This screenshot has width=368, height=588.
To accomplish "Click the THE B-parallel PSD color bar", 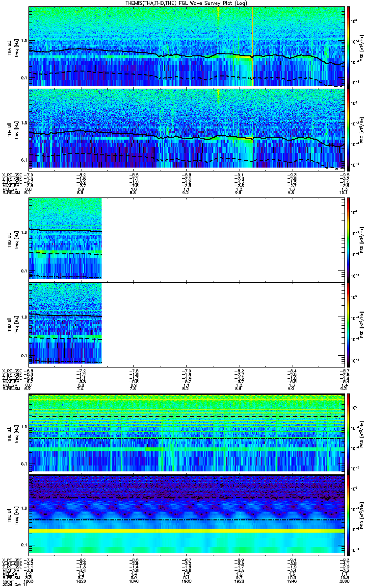I will [348, 514].
